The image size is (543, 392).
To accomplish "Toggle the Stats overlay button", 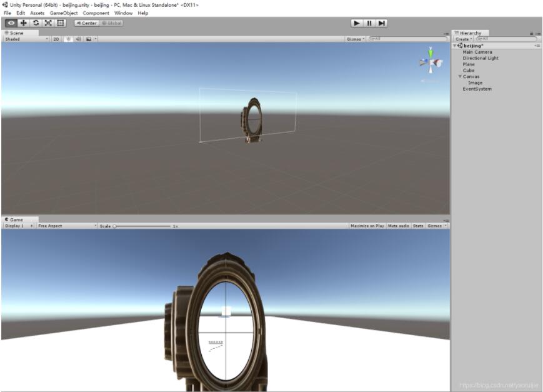I will (418, 226).
